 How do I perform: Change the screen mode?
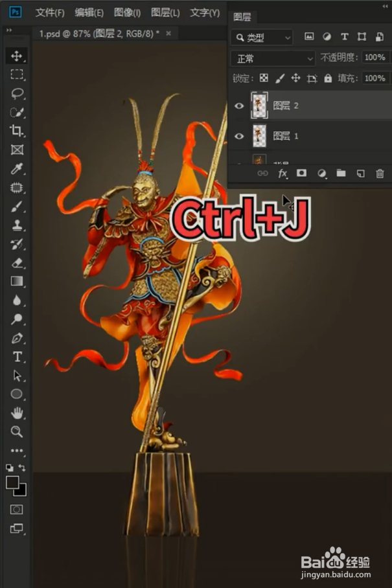coord(16,528)
